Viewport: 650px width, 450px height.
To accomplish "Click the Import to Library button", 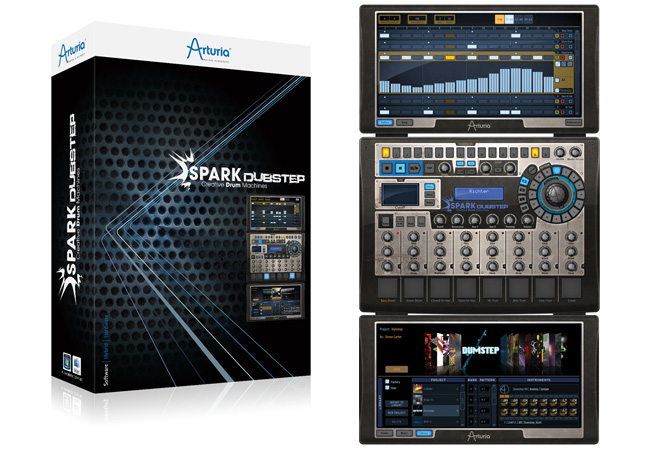I will pos(396,404).
